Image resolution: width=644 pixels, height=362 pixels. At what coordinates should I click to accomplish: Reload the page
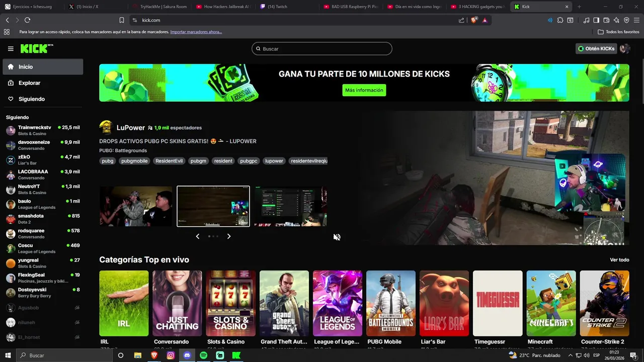[x=27, y=20]
